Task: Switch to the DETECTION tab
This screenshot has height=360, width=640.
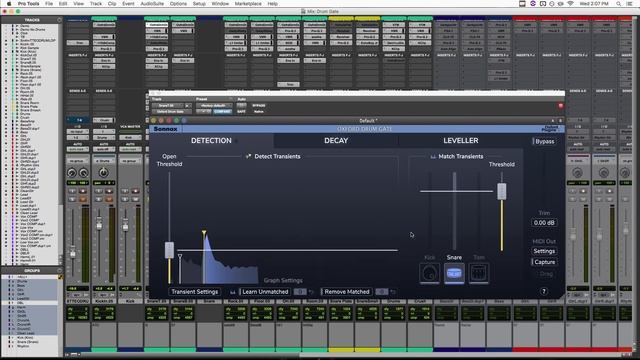Action: tap(211, 140)
